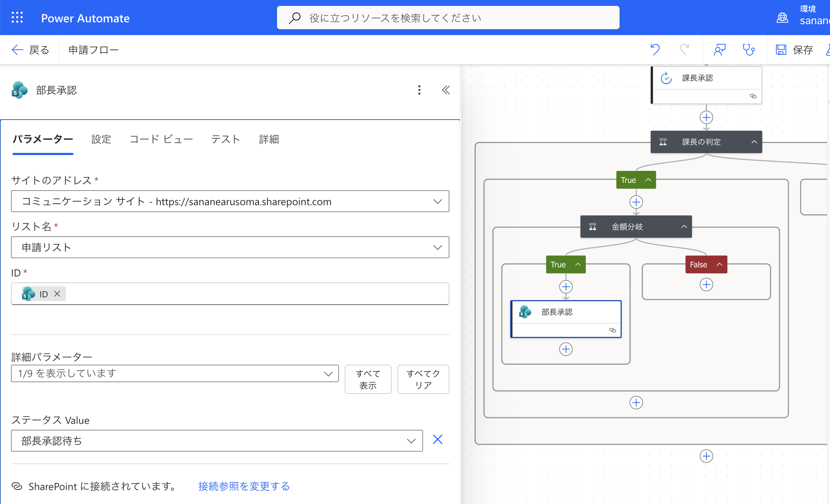Collapse the inner True branch of 金額分岐
Screen dimensions: 830x504
click(578, 264)
